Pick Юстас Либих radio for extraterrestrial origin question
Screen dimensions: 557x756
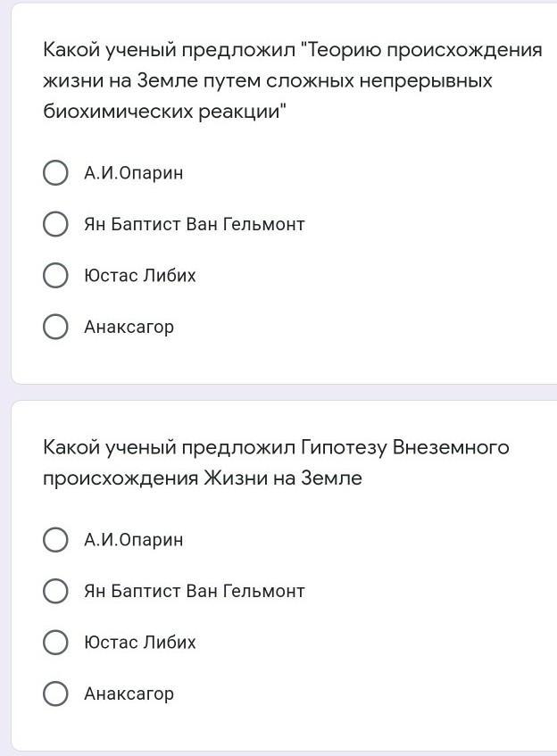pos(55,642)
